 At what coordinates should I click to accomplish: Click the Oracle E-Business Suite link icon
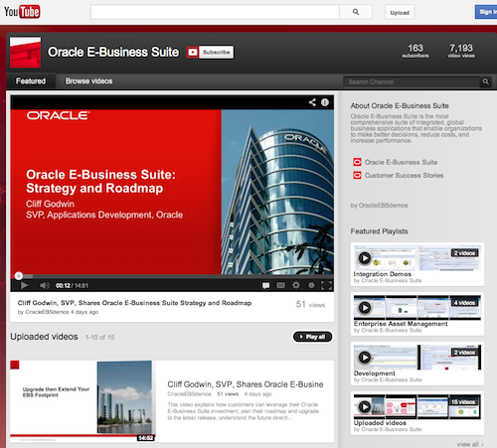click(x=357, y=162)
